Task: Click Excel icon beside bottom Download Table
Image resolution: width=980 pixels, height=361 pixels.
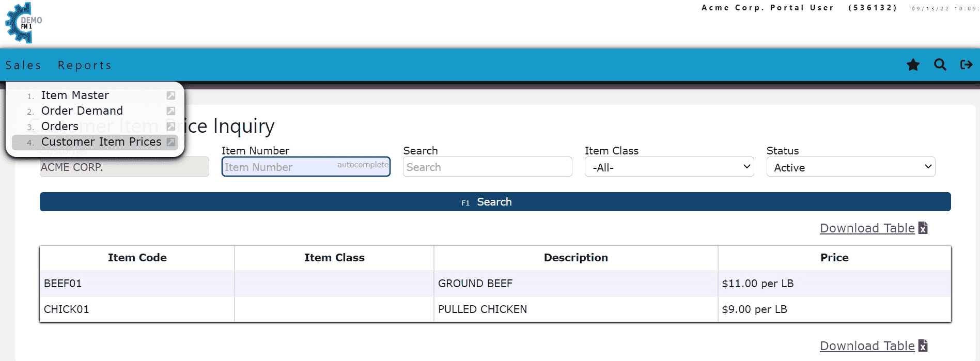Action: click(x=923, y=346)
